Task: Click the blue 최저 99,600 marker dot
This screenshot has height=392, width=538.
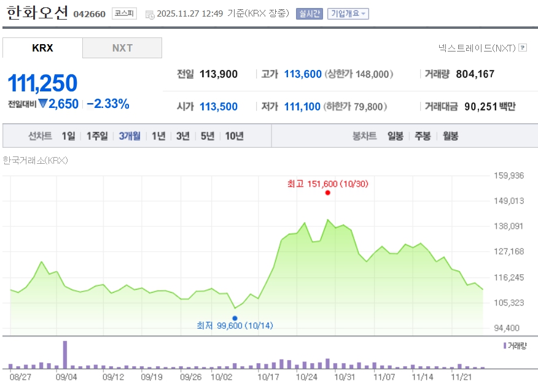Action: [x=235, y=318]
